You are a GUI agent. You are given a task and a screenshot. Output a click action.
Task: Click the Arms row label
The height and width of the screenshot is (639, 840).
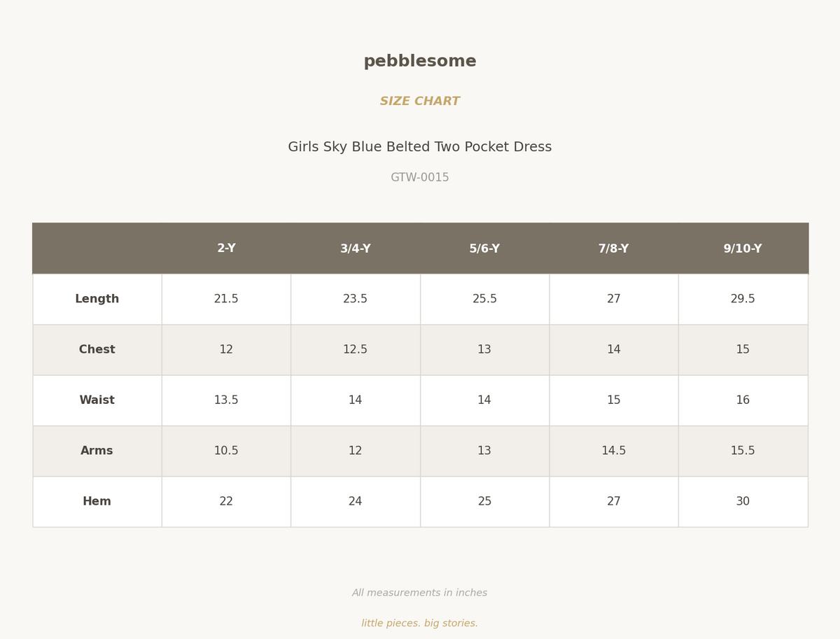[x=97, y=451]
